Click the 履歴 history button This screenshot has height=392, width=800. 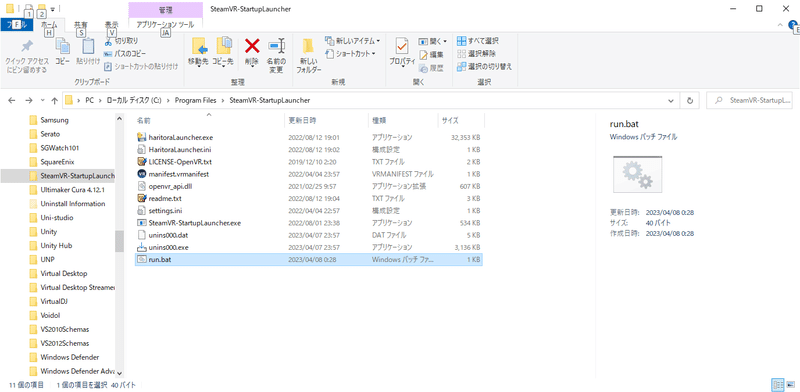click(x=431, y=67)
